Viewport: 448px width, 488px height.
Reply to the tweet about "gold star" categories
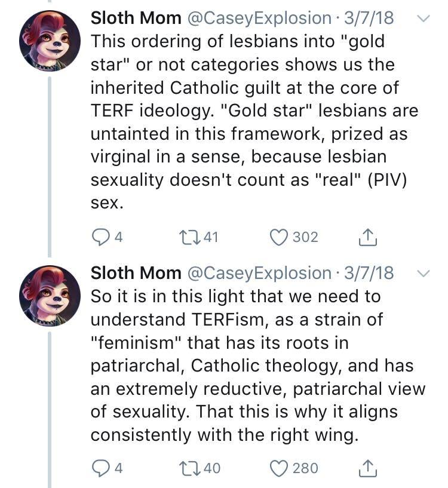click(100, 237)
